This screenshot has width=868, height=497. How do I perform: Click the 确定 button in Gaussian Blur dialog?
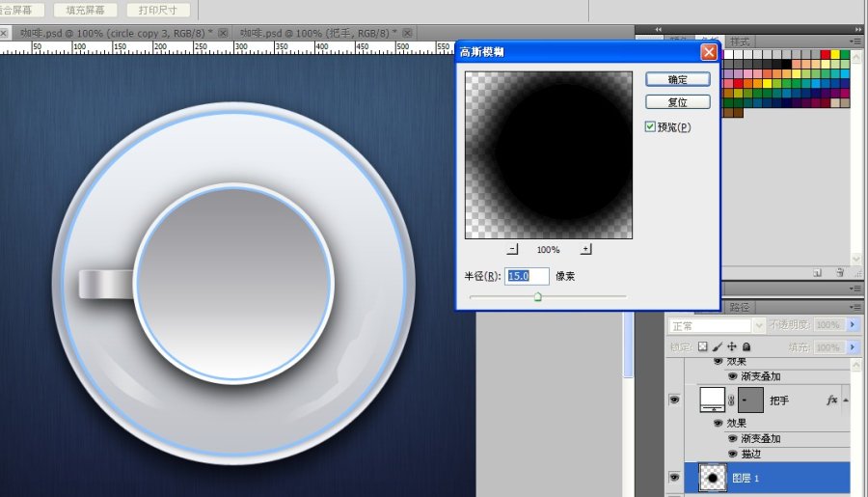(678, 79)
